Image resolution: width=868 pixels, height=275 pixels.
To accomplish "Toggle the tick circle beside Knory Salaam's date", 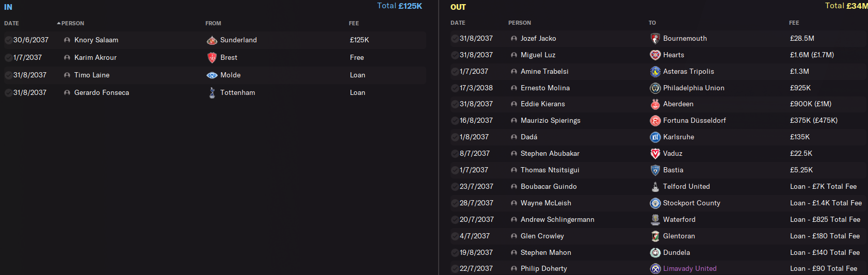I will pos(8,40).
